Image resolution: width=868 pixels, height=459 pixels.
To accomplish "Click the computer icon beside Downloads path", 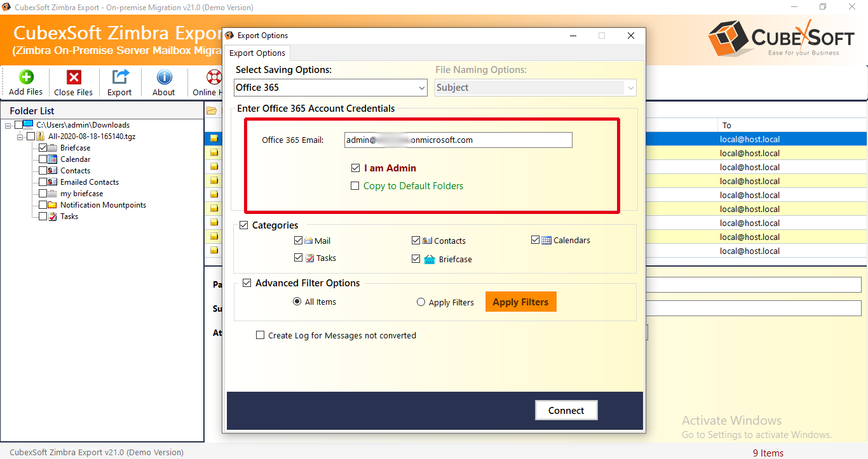I will coord(28,125).
